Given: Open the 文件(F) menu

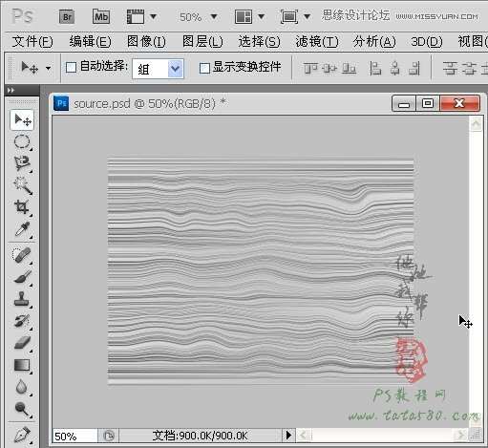Looking at the screenshot, I should (32, 42).
